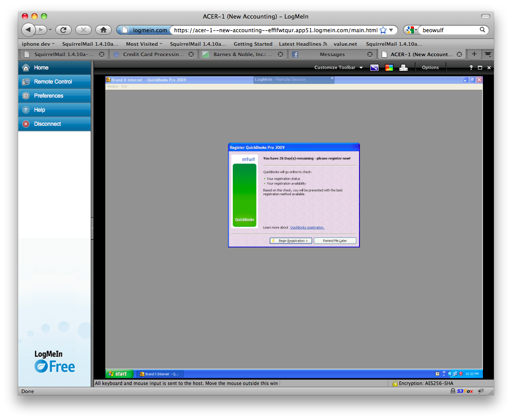512x420 pixels.
Task: Click the search field containing beowulf
Action: (x=448, y=30)
